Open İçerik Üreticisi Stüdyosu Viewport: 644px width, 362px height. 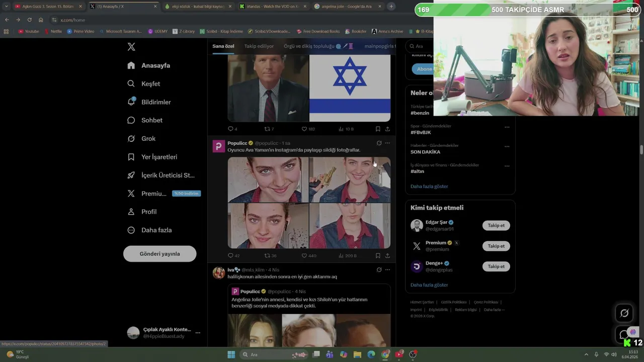point(161,175)
